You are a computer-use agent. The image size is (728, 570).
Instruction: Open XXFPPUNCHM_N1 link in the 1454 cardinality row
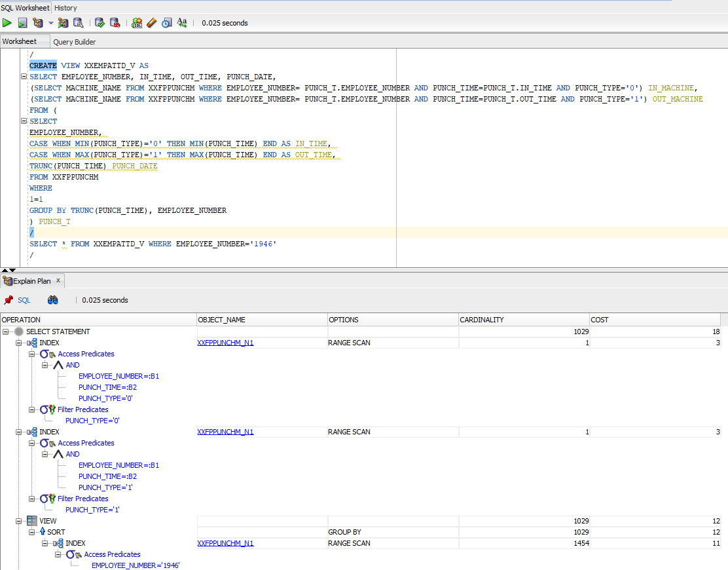coord(225,543)
